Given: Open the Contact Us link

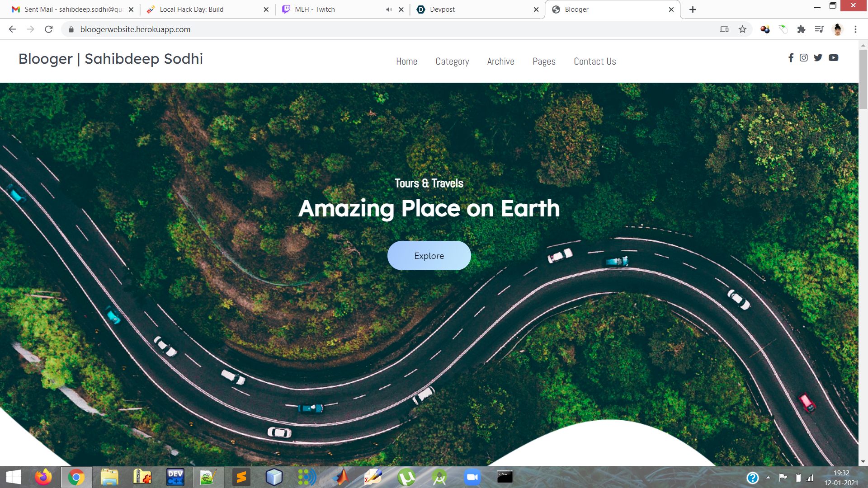Looking at the screenshot, I should (594, 61).
